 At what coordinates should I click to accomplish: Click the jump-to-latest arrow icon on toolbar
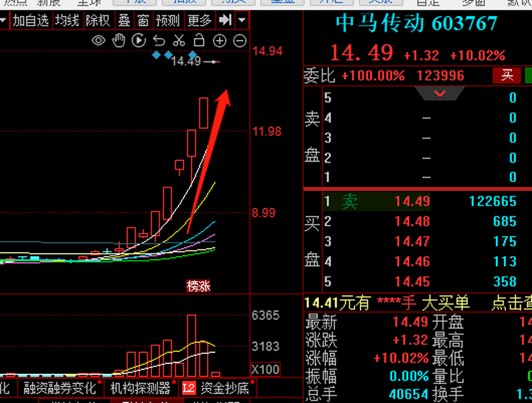[x=225, y=20]
